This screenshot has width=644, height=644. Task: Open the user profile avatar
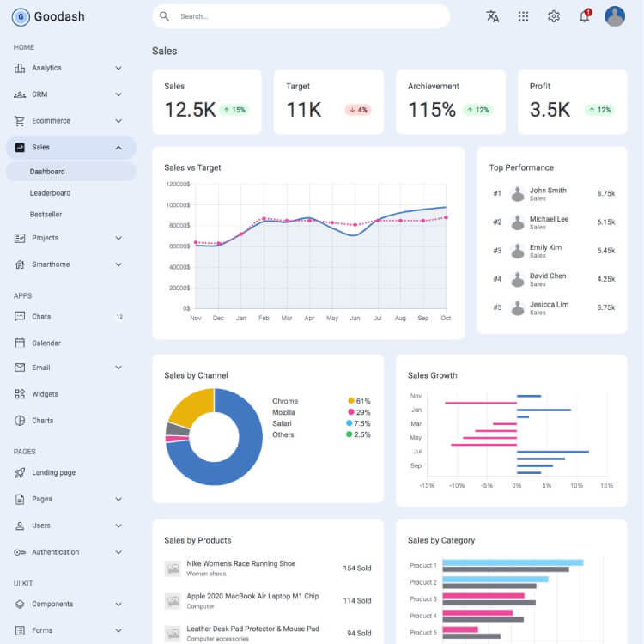click(x=615, y=16)
